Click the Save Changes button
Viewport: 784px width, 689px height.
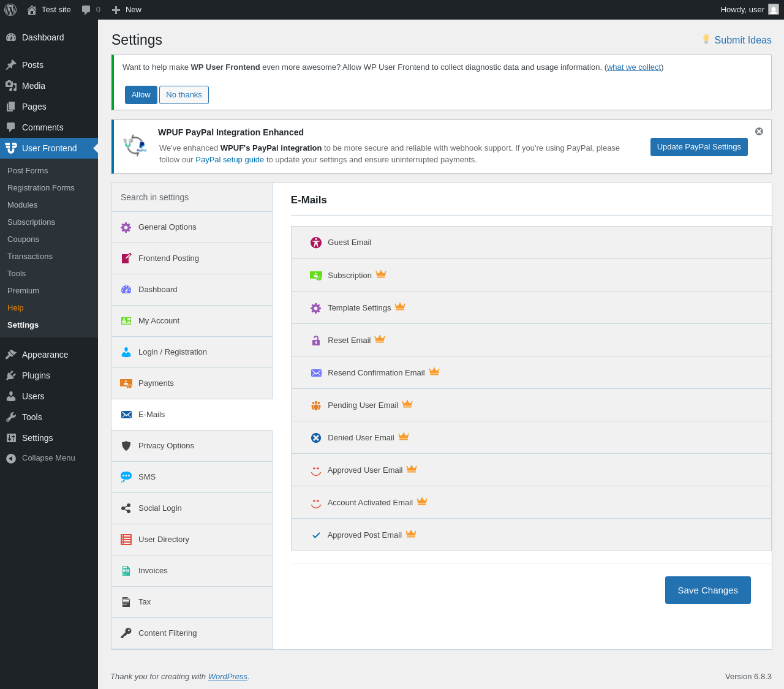(x=708, y=590)
